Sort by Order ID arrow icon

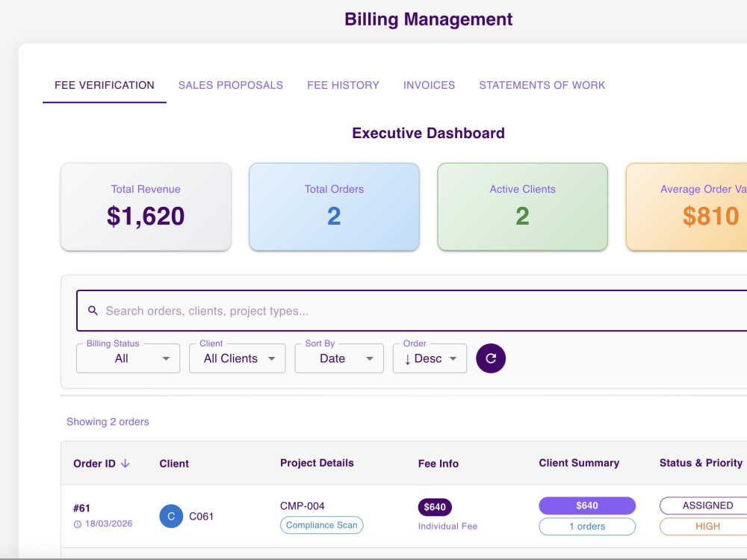pyautogui.click(x=125, y=464)
